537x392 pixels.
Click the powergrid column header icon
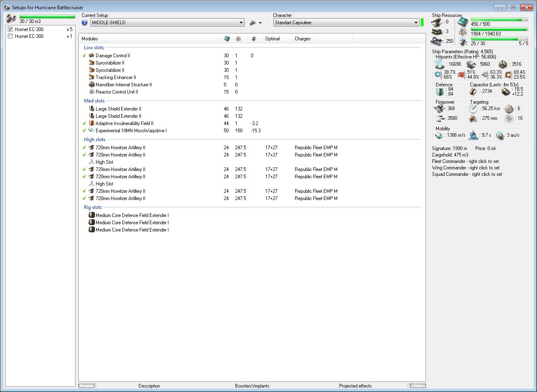(x=238, y=39)
